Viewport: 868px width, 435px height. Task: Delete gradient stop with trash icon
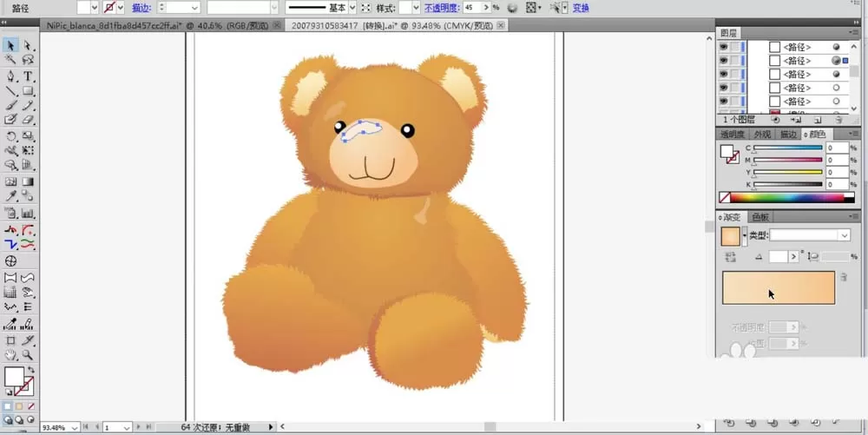844,277
